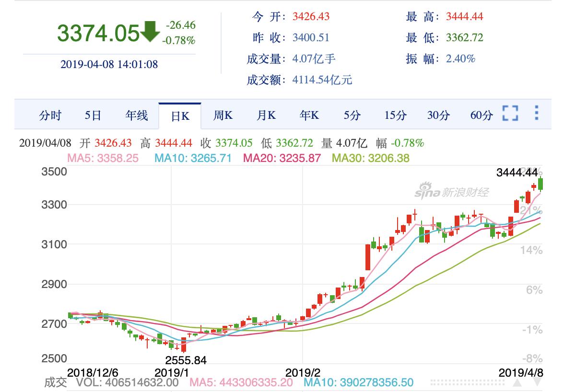The height and width of the screenshot is (392, 564).
Task: Switch to the 周K weekly chart
Action: [223, 115]
